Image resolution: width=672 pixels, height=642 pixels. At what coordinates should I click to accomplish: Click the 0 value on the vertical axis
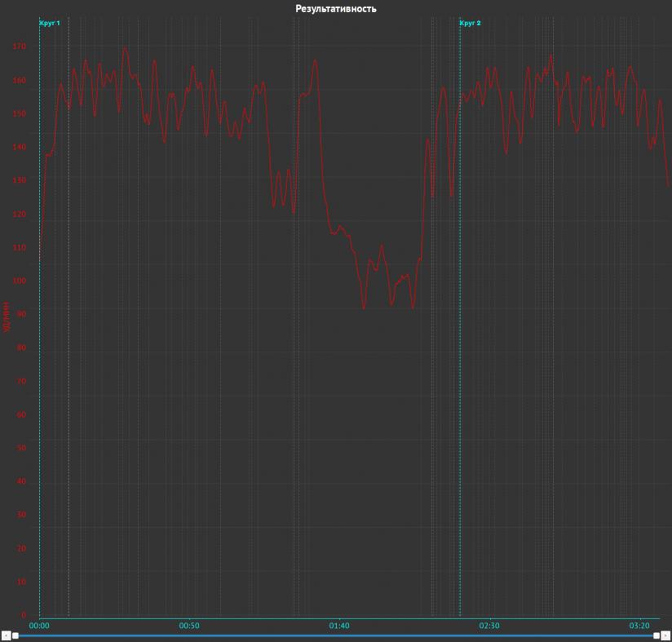[24, 615]
